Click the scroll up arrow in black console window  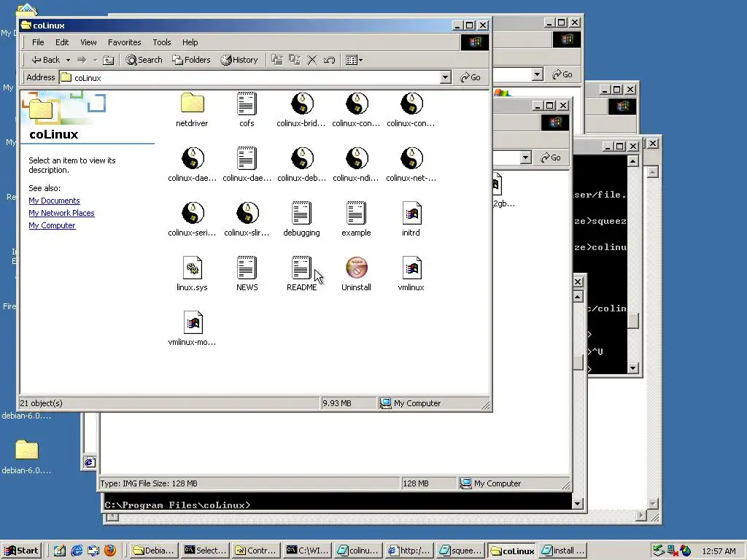632,161
